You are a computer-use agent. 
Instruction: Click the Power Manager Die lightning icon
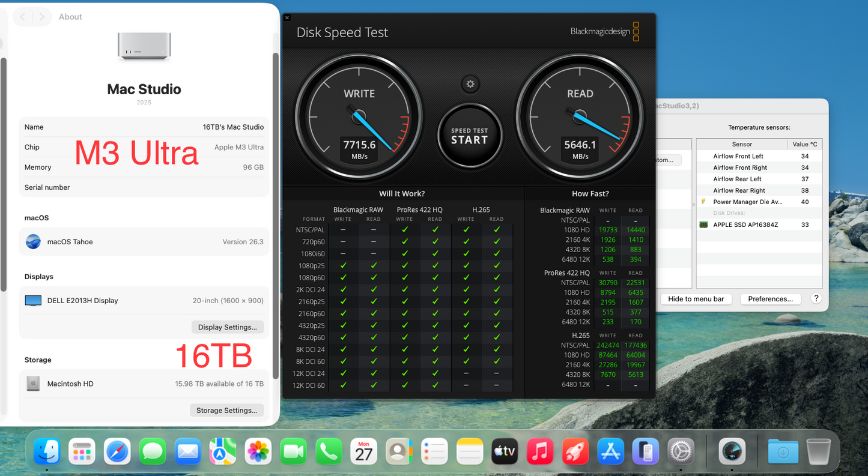coord(703,202)
